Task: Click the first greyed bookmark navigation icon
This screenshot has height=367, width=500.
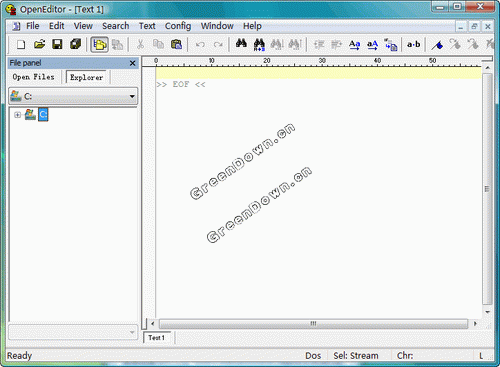Action: coord(455,44)
